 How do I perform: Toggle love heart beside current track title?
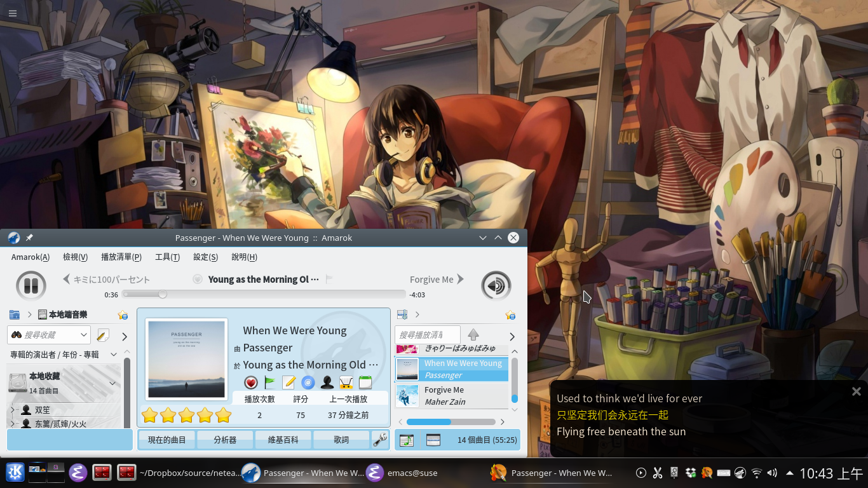tap(198, 279)
